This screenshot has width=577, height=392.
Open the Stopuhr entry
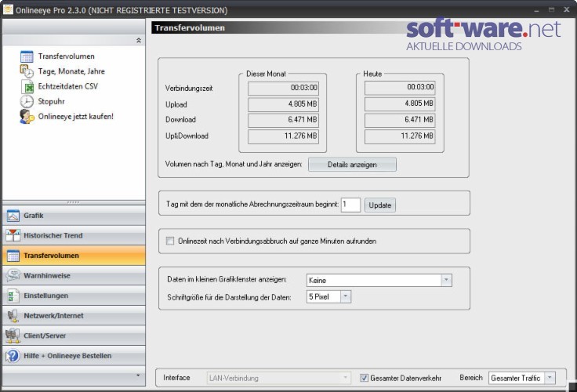click(x=51, y=101)
